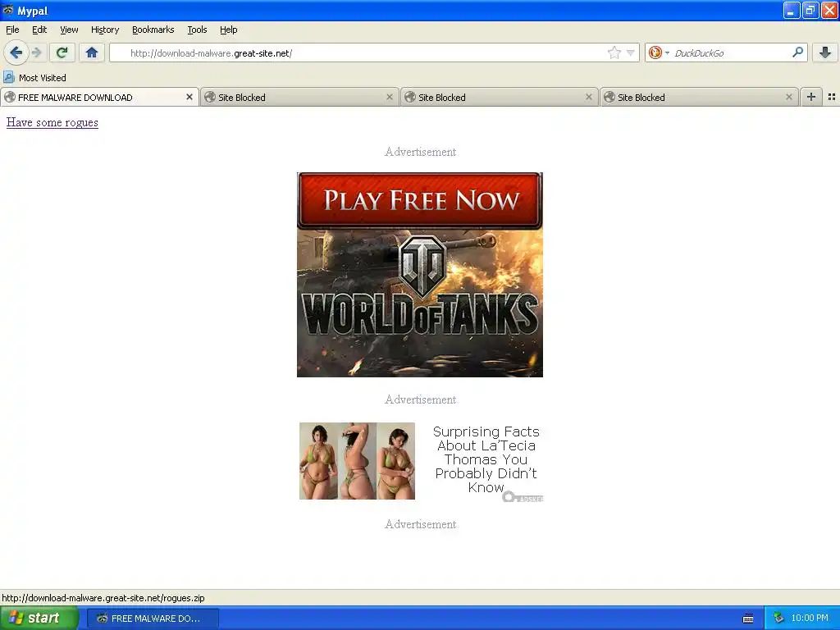Switch to the second Site Blocked tab

(500, 97)
